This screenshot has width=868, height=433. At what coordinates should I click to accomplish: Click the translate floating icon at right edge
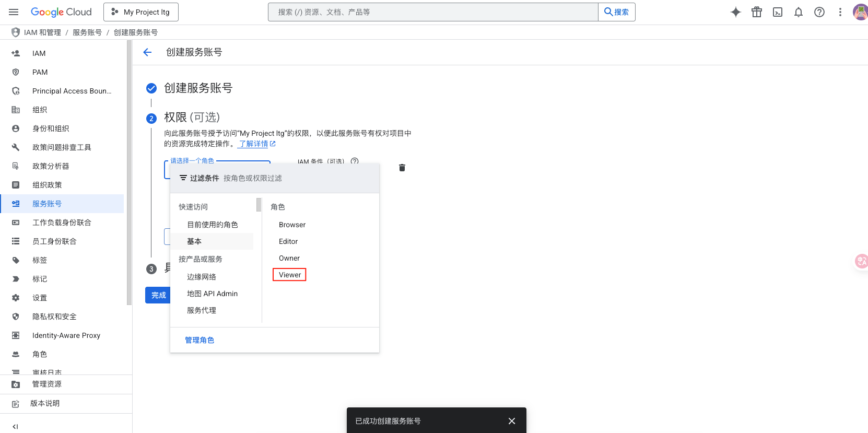(x=861, y=261)
